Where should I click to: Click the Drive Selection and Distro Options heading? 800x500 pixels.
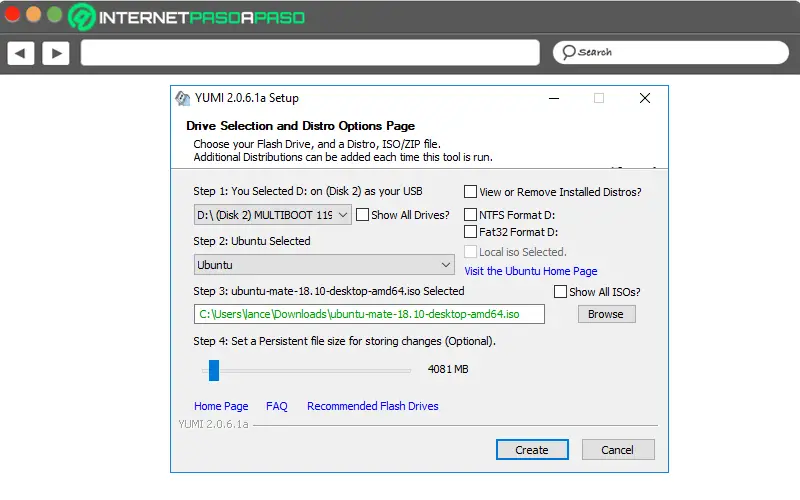pyautogui.click(x=300, y=126)
